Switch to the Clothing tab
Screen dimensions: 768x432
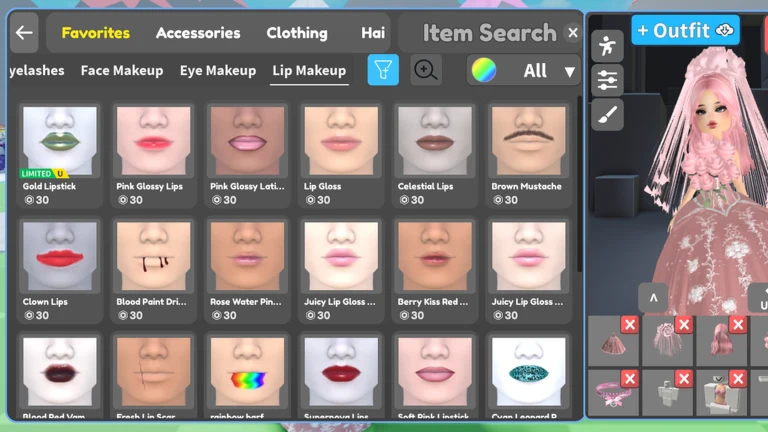click(x=297, y=33)
